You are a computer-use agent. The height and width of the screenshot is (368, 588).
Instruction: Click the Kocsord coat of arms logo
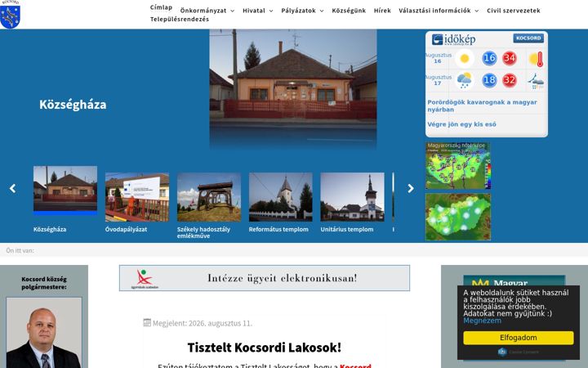[x=10, y=14]
